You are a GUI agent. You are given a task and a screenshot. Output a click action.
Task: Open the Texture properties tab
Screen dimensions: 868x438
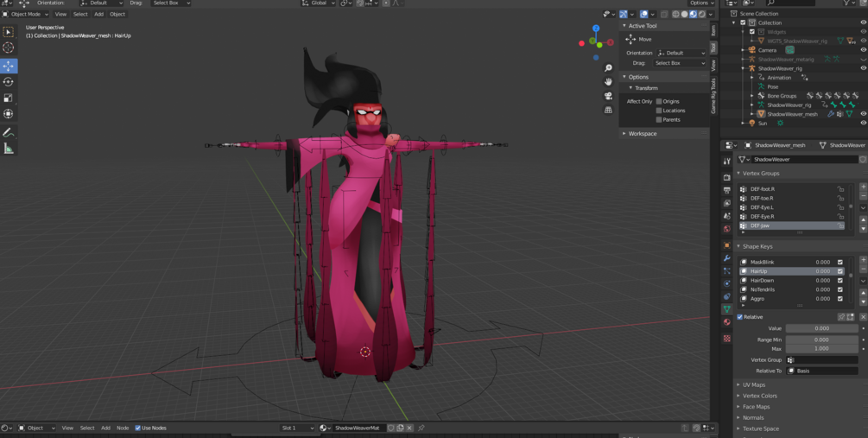coord(727,339)
